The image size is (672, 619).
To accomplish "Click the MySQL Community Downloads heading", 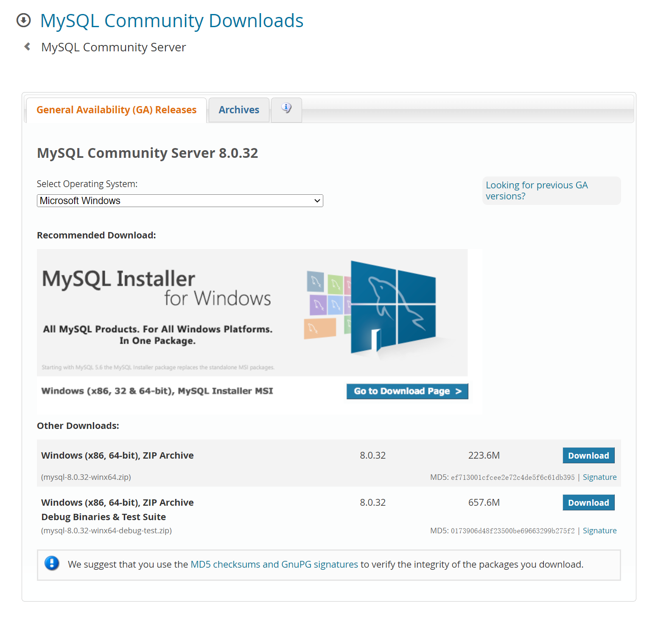I will click(171, 21).
